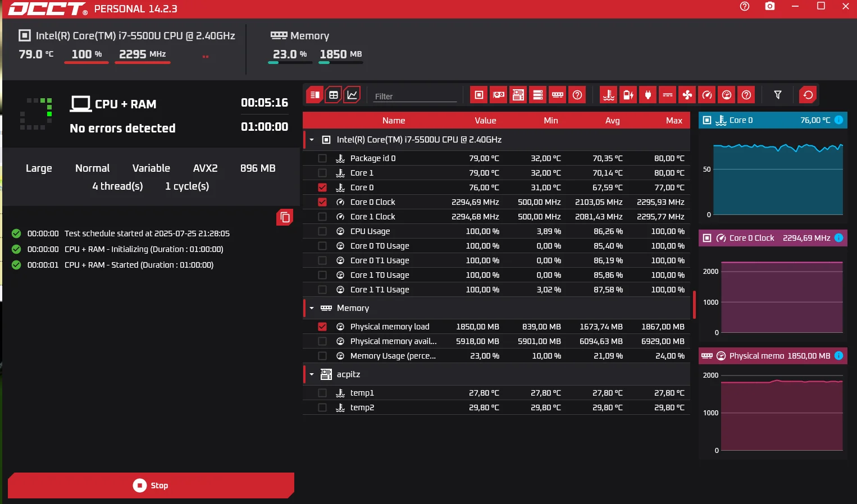
Task: Enable the Core 1 Clock checkbox
Action: (322, 217)
